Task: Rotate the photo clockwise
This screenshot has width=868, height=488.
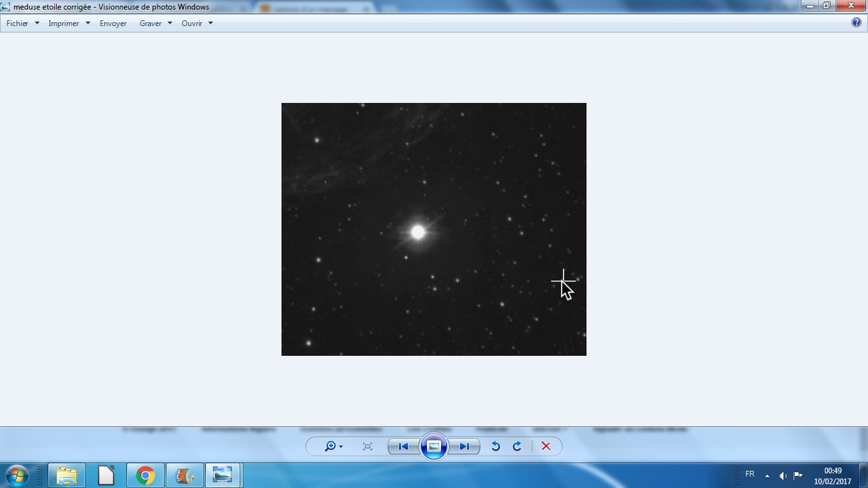Action: [x=517, y=447]
